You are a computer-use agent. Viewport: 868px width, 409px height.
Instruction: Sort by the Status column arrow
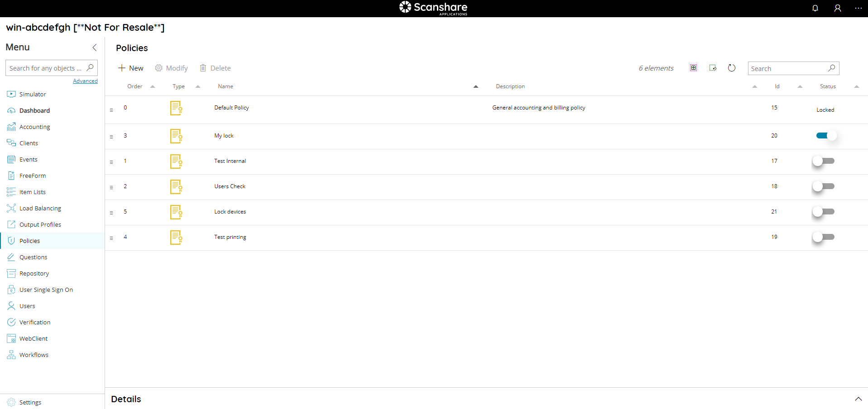pyautogui.click(x=857, y=86)
